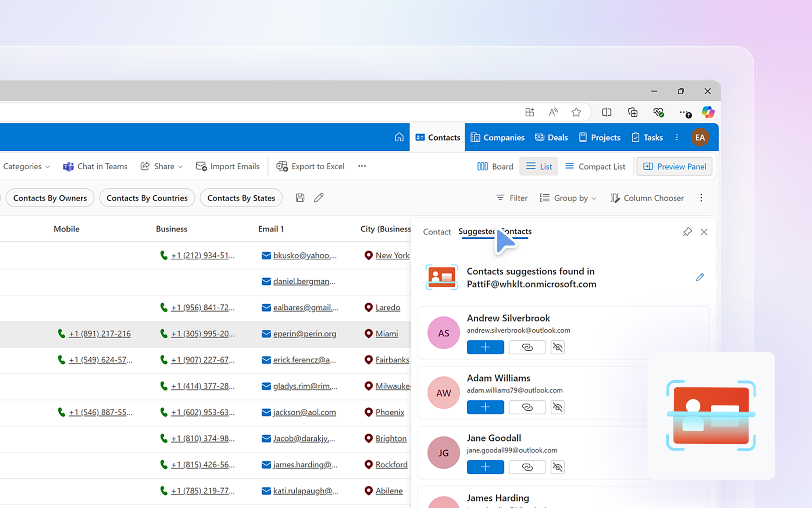Screen dimensions: 812x508
Task: Link Jane Goodall to existing contact
Action: (x=527, y=467)
